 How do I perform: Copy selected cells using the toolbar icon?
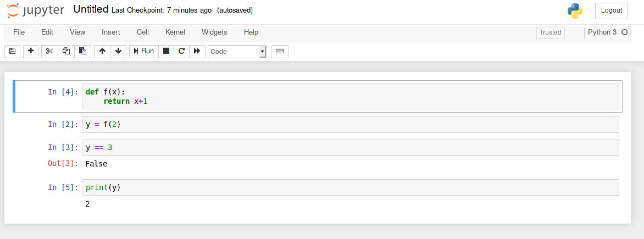66,51
